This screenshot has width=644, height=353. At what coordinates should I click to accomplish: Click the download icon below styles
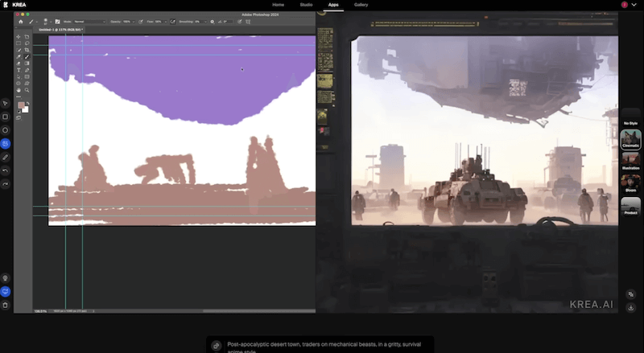(x=631, y=306)
